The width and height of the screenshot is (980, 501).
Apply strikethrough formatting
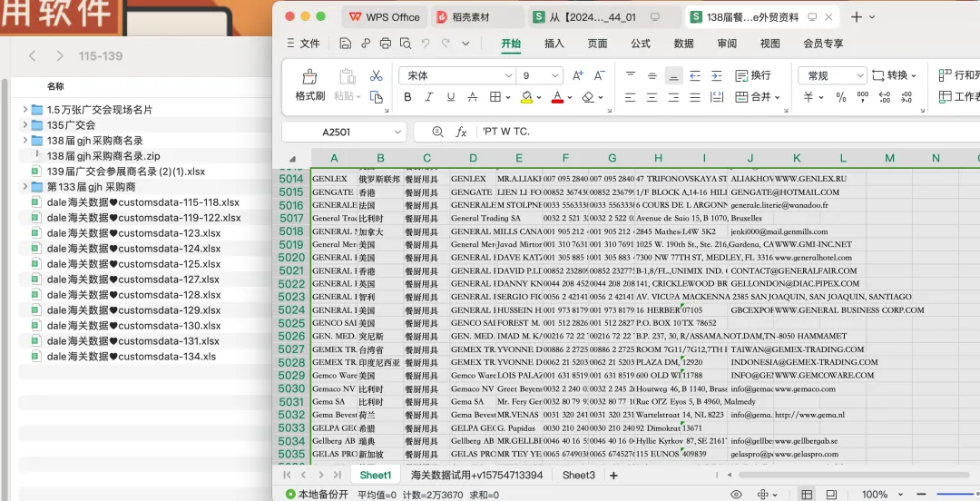click(473, 97)
